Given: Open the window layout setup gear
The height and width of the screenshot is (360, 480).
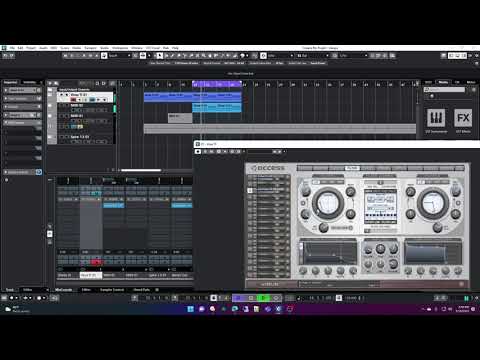Looking at the screenshot, I should coord(476,56).
